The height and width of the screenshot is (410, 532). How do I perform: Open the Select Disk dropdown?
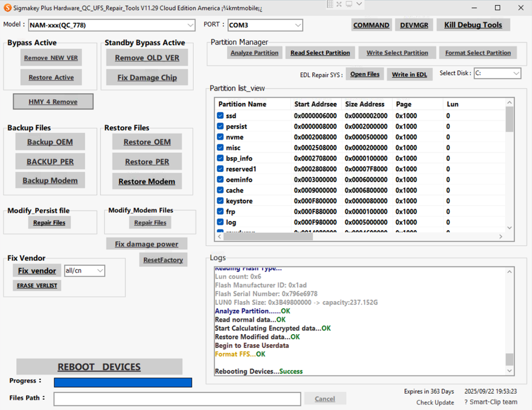[x=516, y=74]
